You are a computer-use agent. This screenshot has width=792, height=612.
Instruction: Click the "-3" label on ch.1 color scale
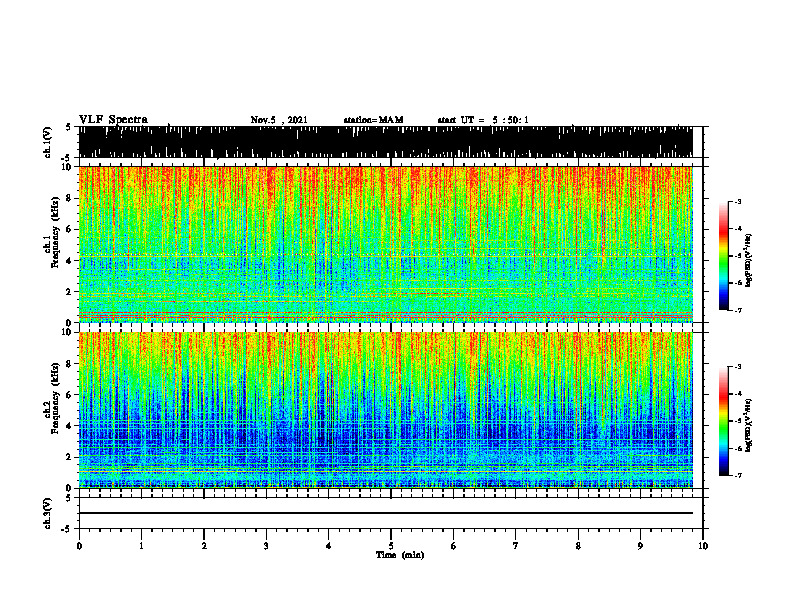[738, 202]
